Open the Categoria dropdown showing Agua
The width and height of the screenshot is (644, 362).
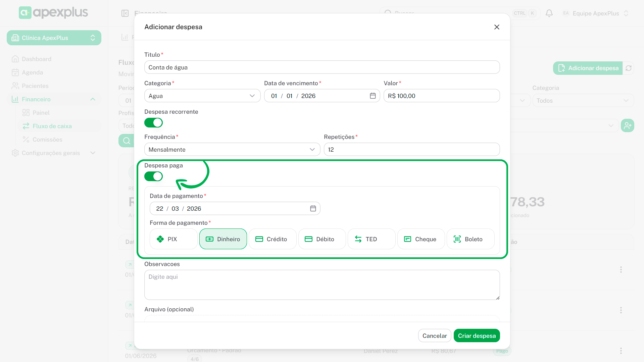coord(202,96)
